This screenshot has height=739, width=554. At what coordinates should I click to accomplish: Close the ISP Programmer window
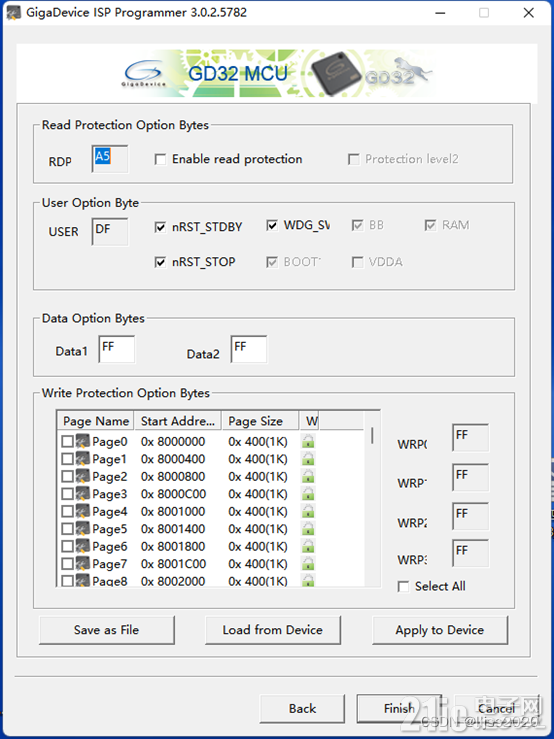point(529,13)
